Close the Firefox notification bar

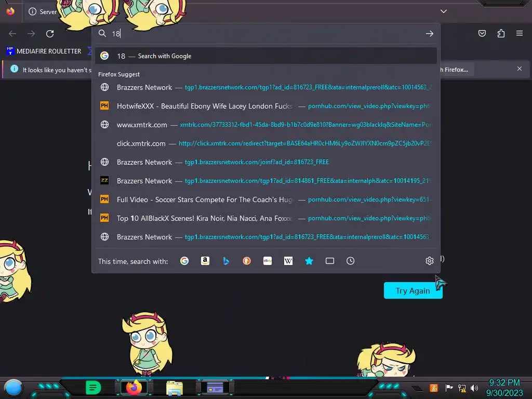[519, 69]
